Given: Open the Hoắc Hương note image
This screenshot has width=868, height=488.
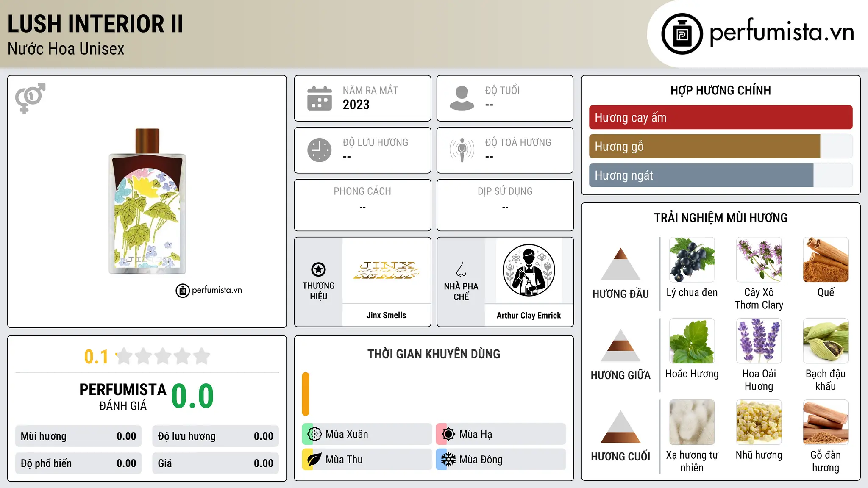Looking at the screenshot, I should coord(692,341).
